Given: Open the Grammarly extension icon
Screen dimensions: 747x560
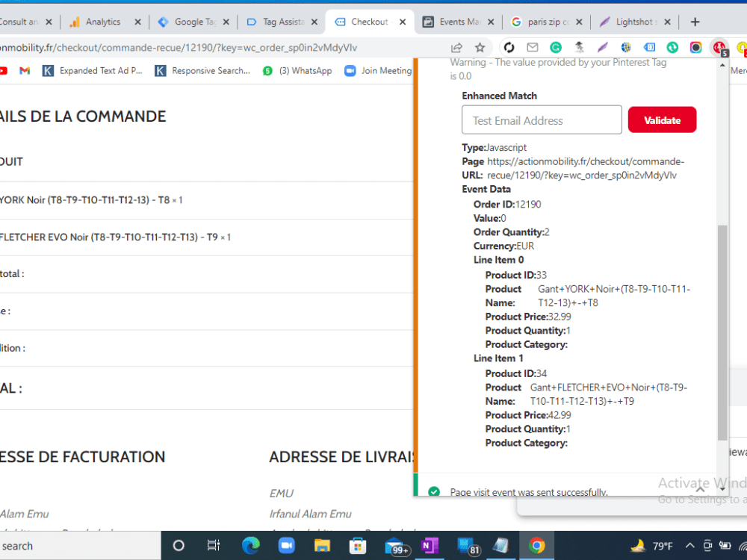Looking at the screenshot, I should coord(556,48).
